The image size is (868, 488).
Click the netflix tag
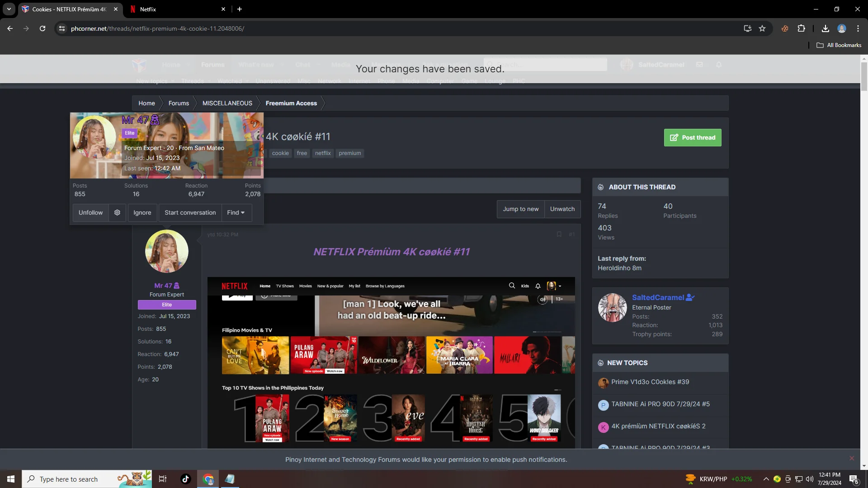(x=323, y=153)
